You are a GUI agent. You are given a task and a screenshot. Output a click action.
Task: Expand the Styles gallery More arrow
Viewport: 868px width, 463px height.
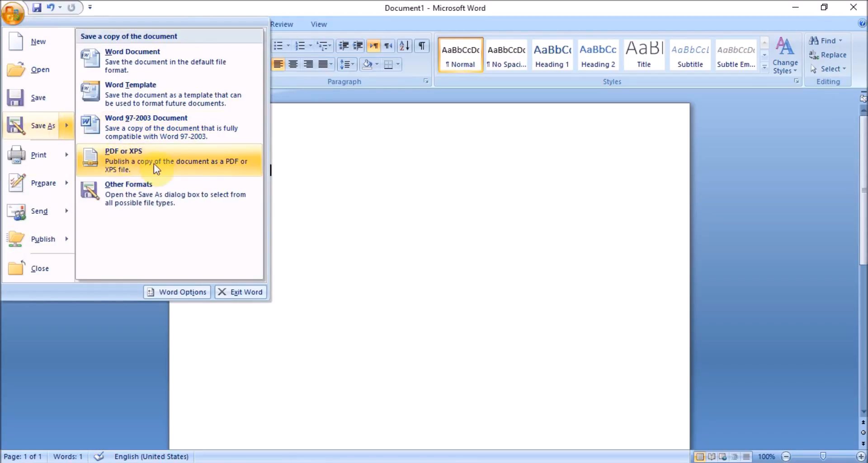pos(764,66)
